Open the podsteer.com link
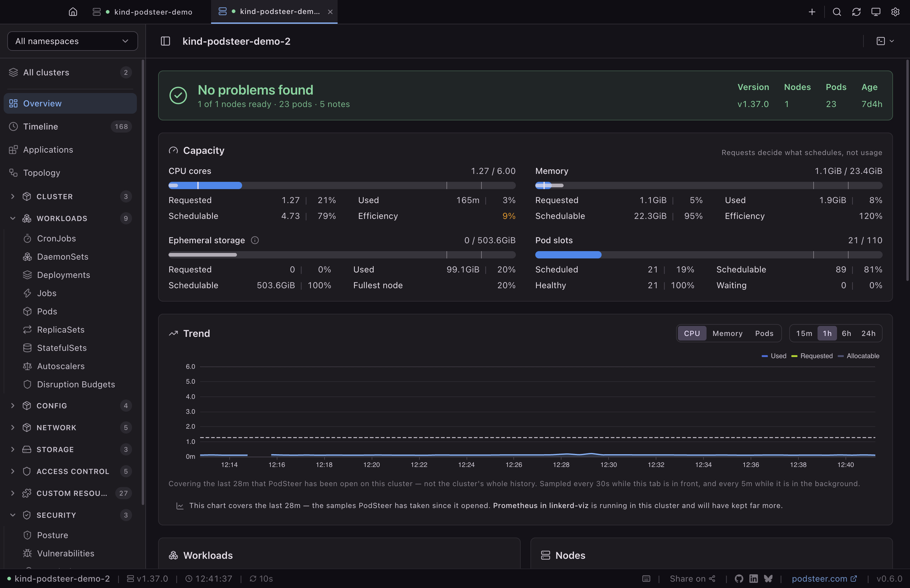The height and width of the screenshot is (588, 910). tap(824, 579)
